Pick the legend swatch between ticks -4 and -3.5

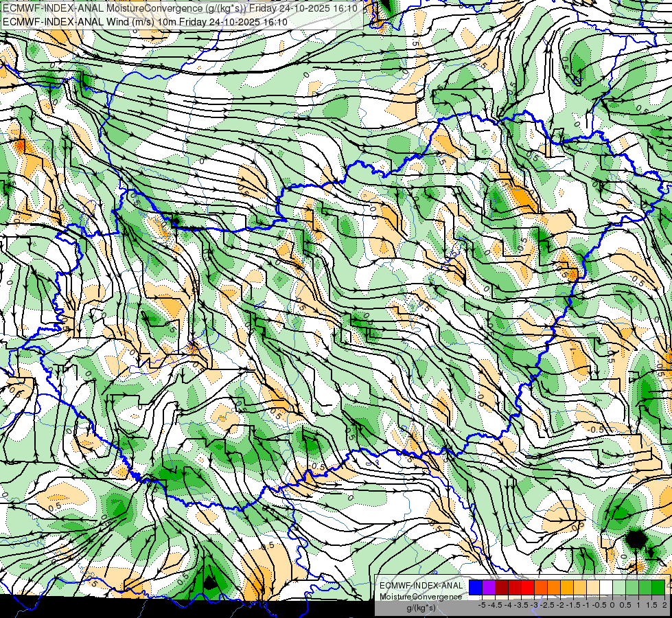pyautogui.click(x=515, y=588)
